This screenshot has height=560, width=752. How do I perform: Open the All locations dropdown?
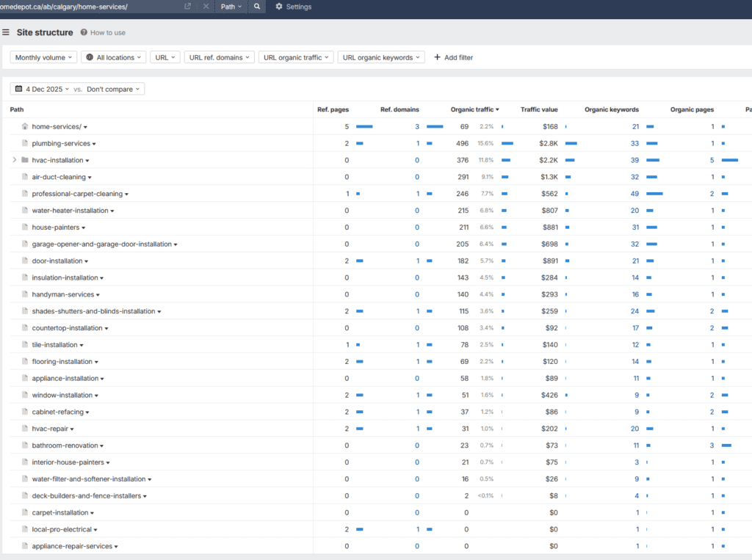pyautogui.click(x=114, y=57)
